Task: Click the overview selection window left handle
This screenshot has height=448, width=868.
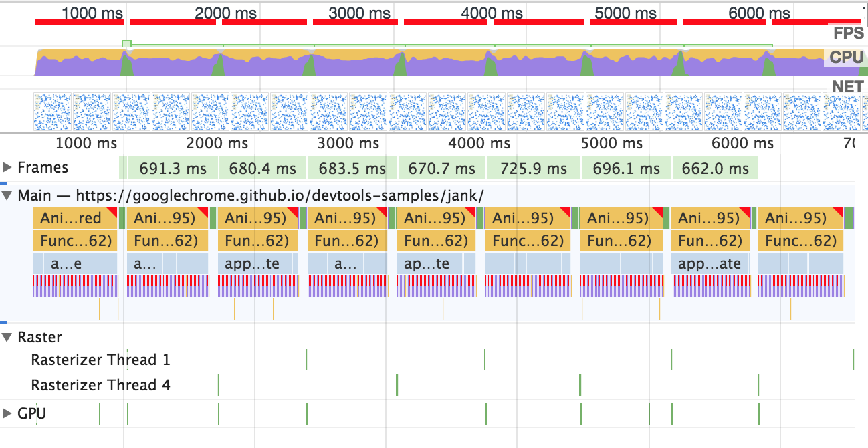Action: point(127,44)
